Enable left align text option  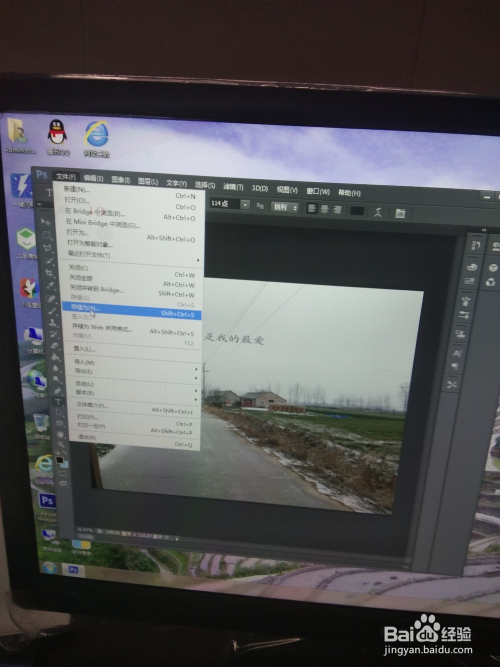(312, 208)
